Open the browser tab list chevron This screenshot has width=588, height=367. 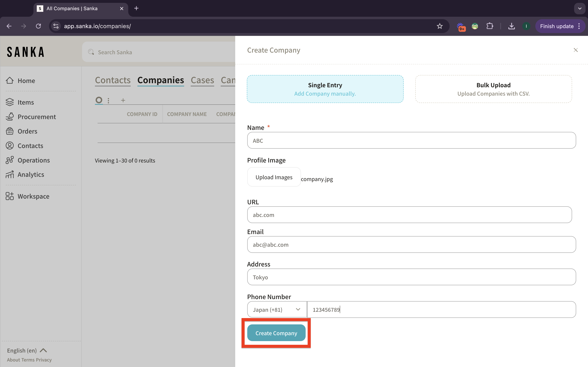[x=580, y=9]
